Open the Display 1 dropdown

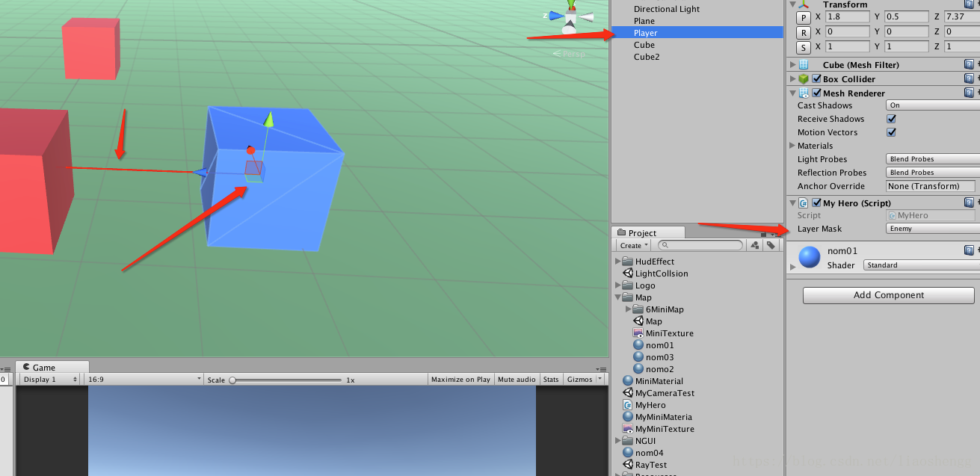pyautogui.click(x=49, y=380)
